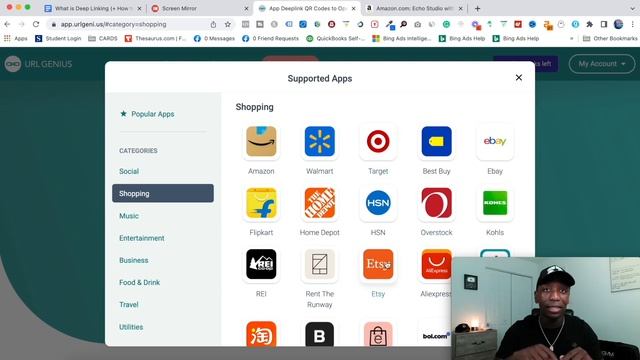Open the bol.com app icon
The image size is (640, 360).
pyautogui.click(x=436, y=336)
